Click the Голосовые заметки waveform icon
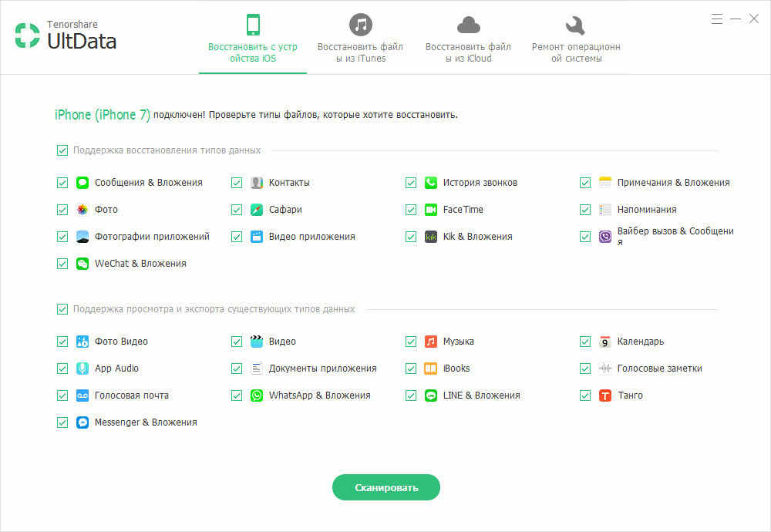771x532 pixels. point(604,369)
